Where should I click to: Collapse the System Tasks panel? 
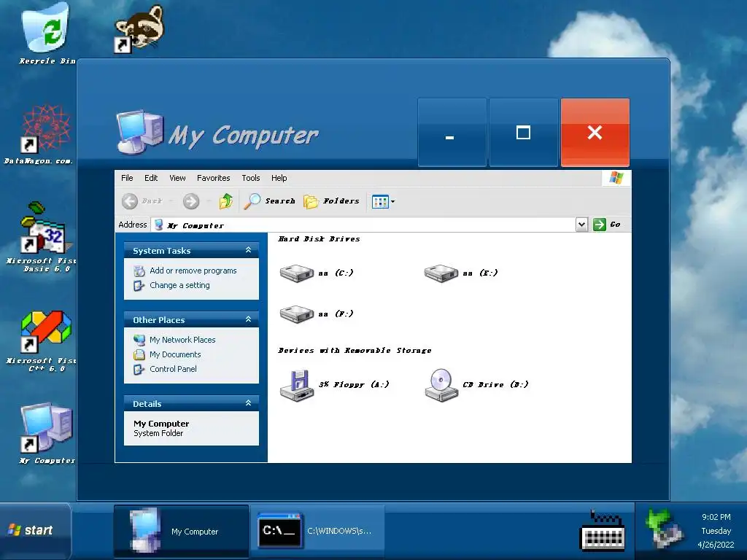coord(248,250)
